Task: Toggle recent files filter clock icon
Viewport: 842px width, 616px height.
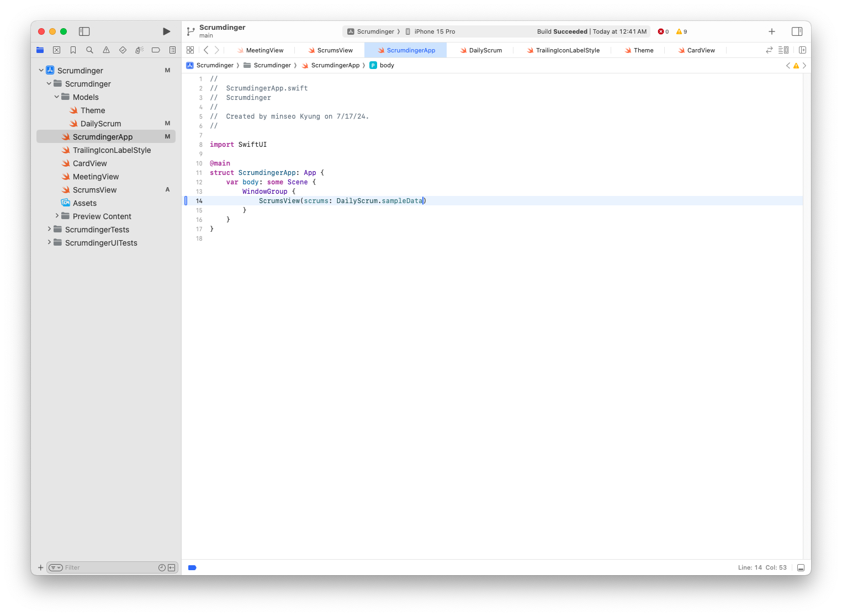Action: click(162, 567)
